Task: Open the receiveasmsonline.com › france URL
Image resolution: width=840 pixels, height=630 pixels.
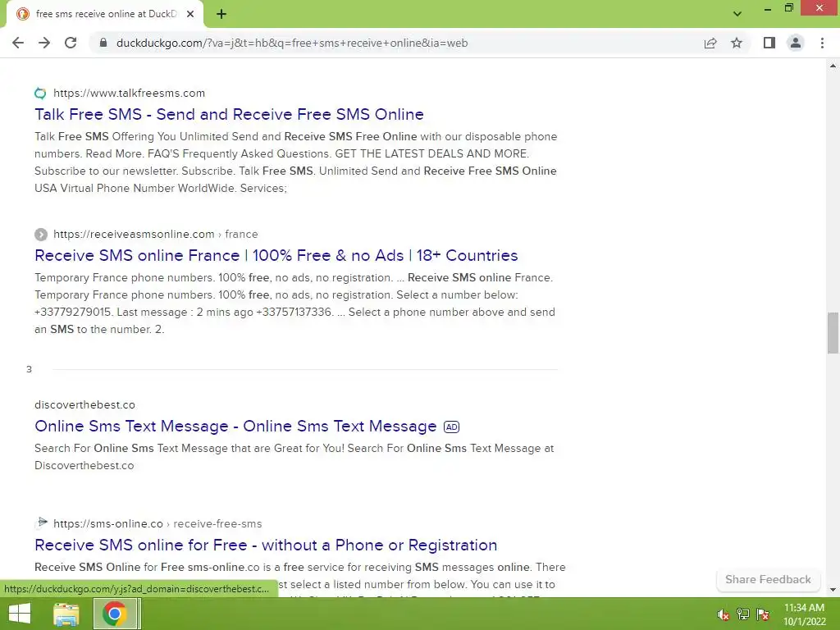Action: pos(155,234)
